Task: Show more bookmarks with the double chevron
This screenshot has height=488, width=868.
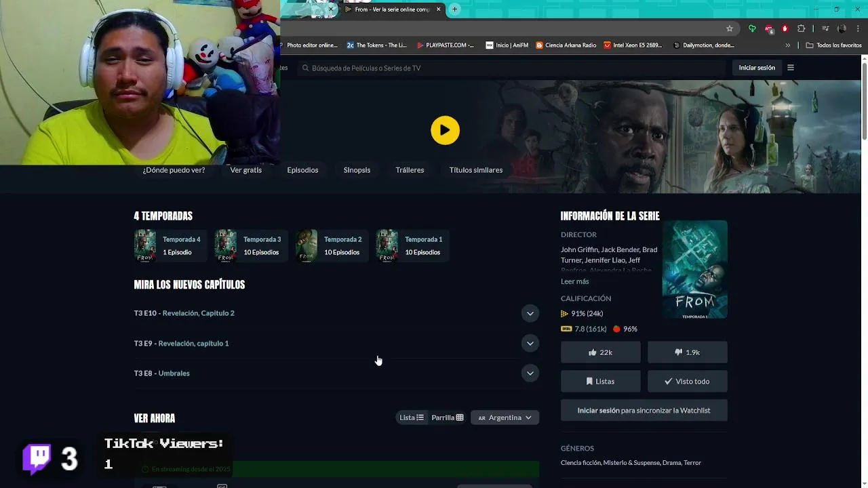Action: pos(788,45)
